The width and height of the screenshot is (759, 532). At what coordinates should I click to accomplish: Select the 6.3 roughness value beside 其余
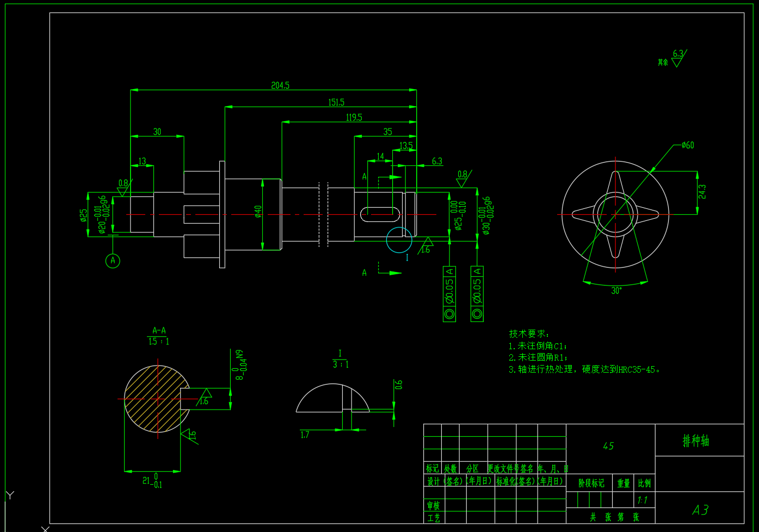pos(677,54)
